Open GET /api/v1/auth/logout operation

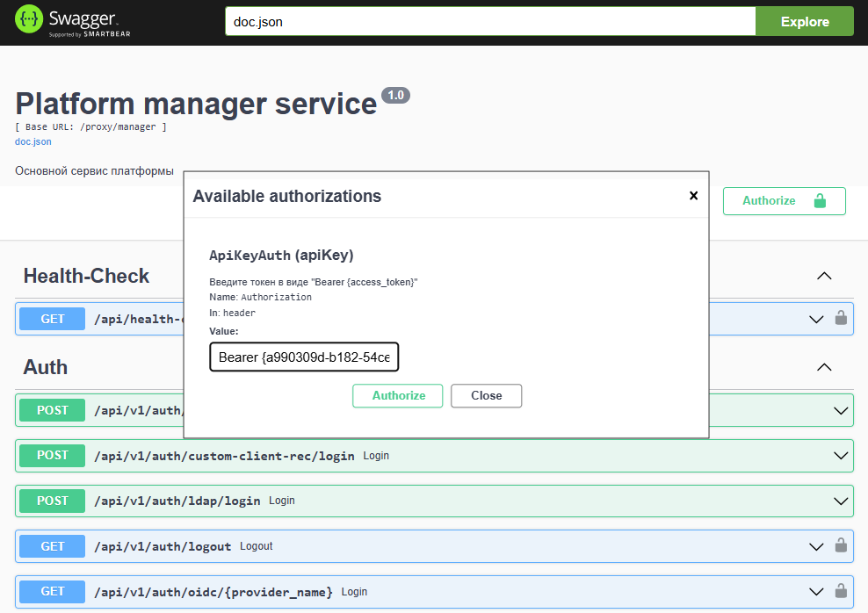[162, 546]
